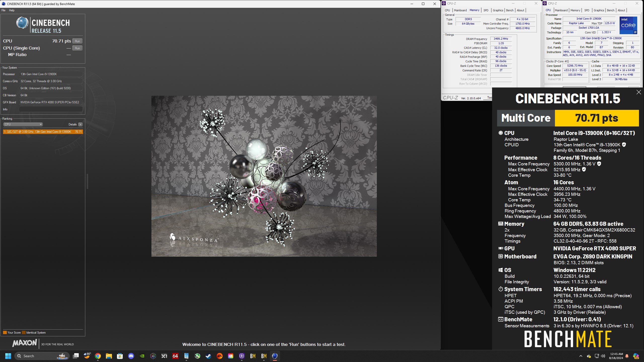This screenshot has height=362, width=644.
Task: Open File Explorer from the taskbar
Action: click(x=109, y=356)
